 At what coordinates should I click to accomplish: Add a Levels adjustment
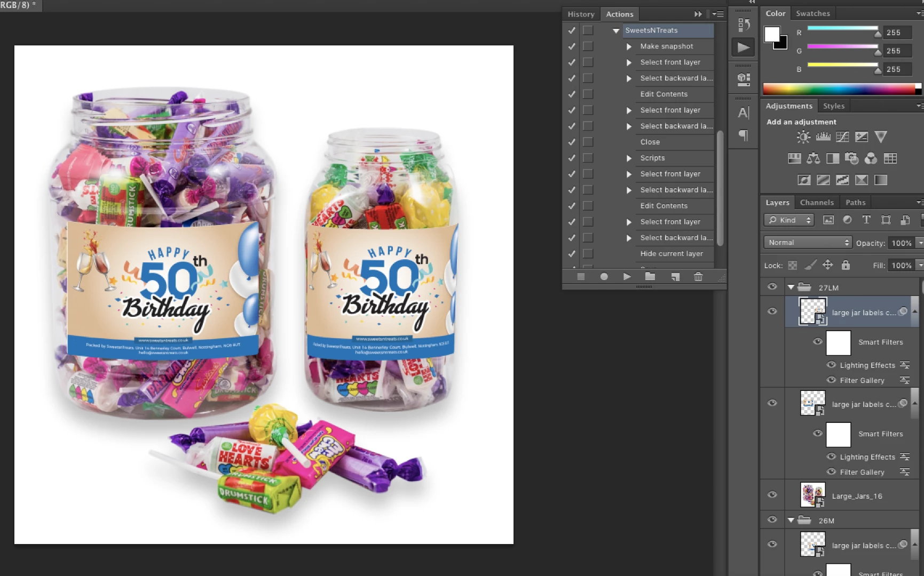pyautogui.click(x=823, y=137)
